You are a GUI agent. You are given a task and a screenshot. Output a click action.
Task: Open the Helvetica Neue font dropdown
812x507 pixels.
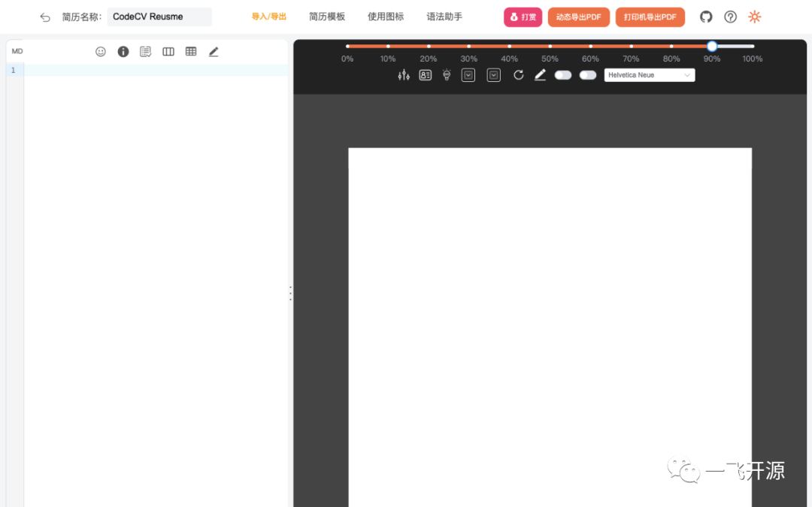pyautogui.click(x=650, y=75)
